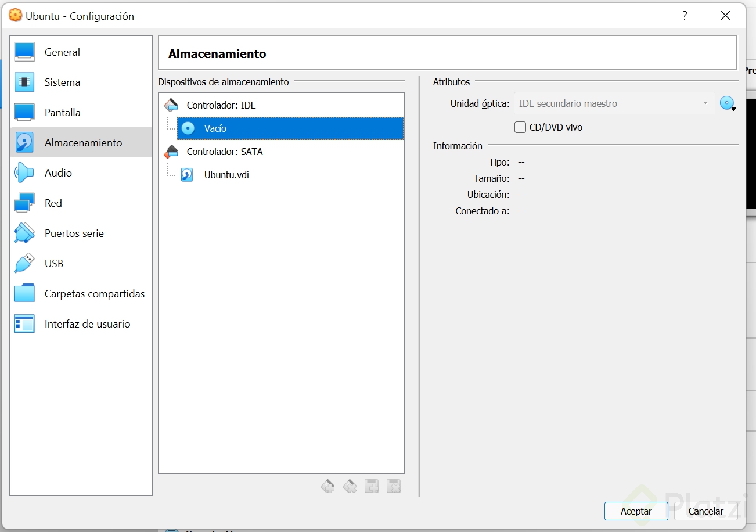Click the Ubicación information label

(x=488, y=195)
